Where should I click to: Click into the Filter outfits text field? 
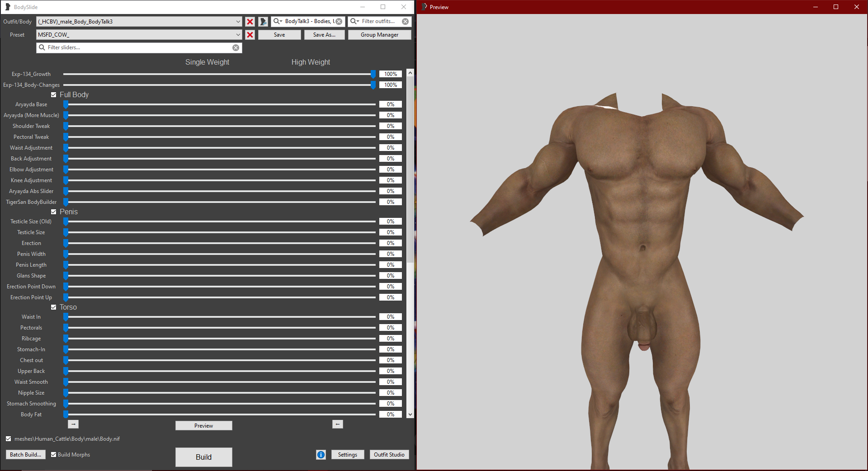coord(381,21)
